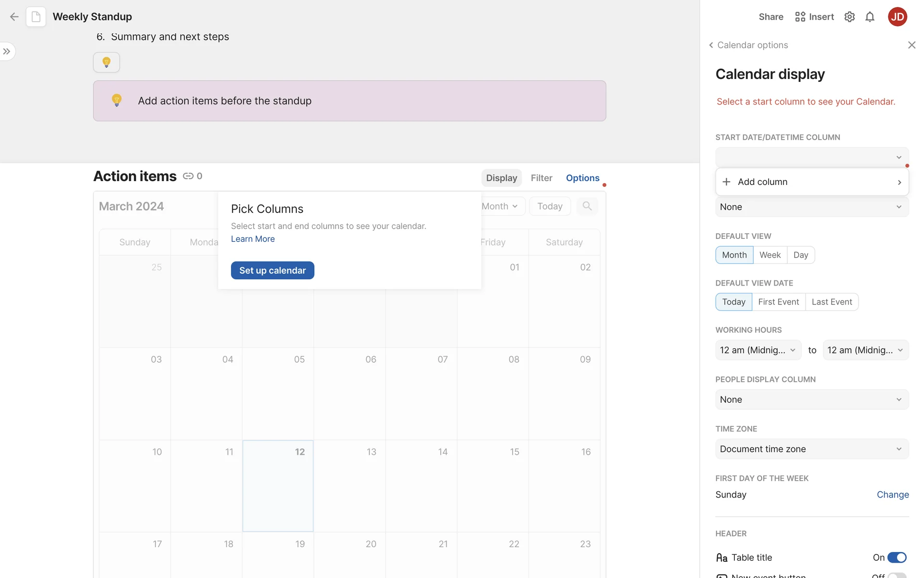This screenshot has width=924, height=578.
Task: Click the Action items link icon
Action: [188, 176]
